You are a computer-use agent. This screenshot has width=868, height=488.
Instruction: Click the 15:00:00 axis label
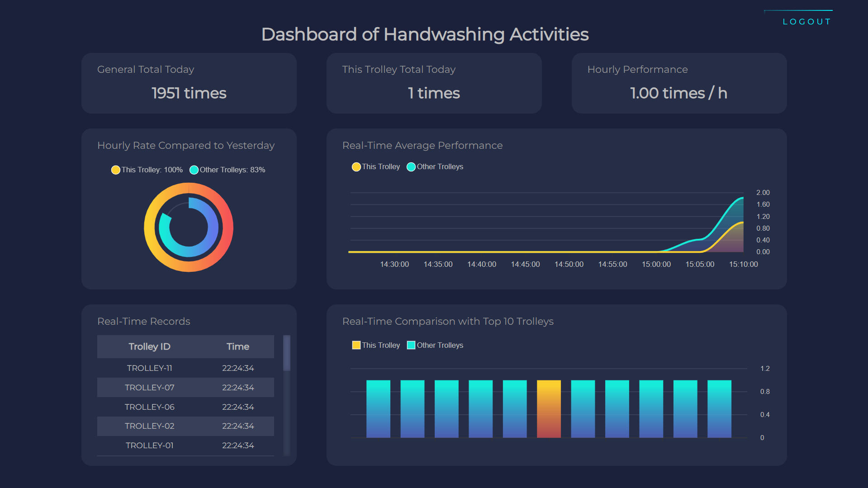click(x=656, y=264)
